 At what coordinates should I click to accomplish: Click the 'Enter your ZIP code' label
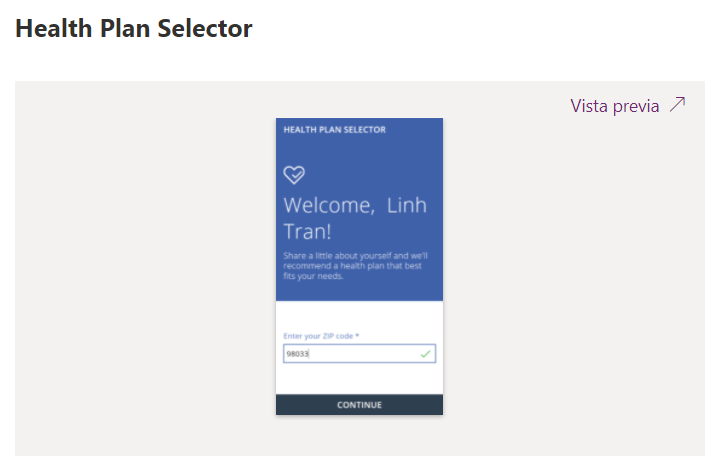coord(318,336)
